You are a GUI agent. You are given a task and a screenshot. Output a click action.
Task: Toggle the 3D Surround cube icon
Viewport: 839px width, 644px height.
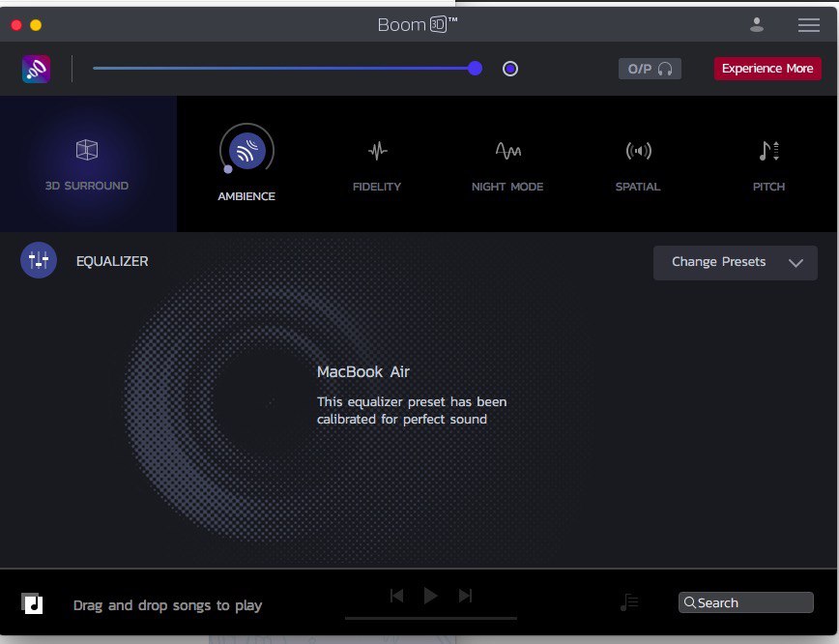pyautogui.click(x=87, y=150)
